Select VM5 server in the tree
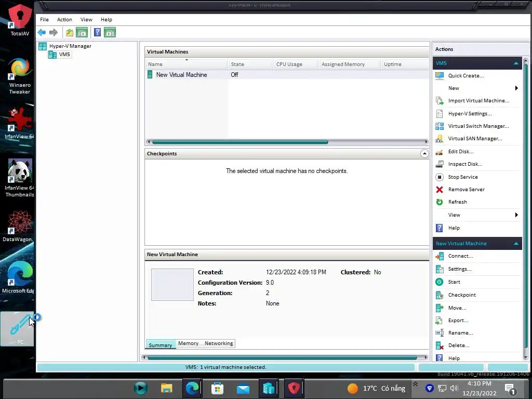 click(64, 54)
